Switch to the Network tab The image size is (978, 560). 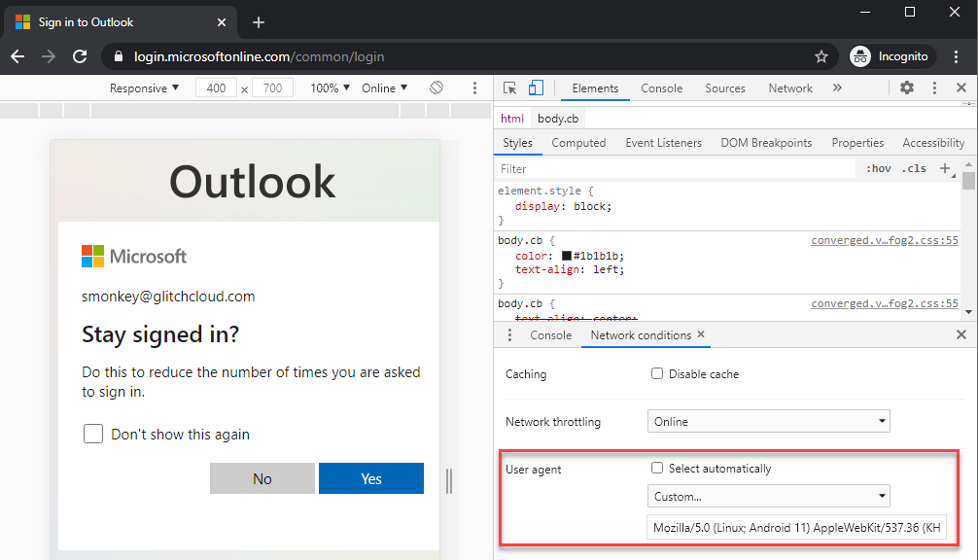[789, 87]
